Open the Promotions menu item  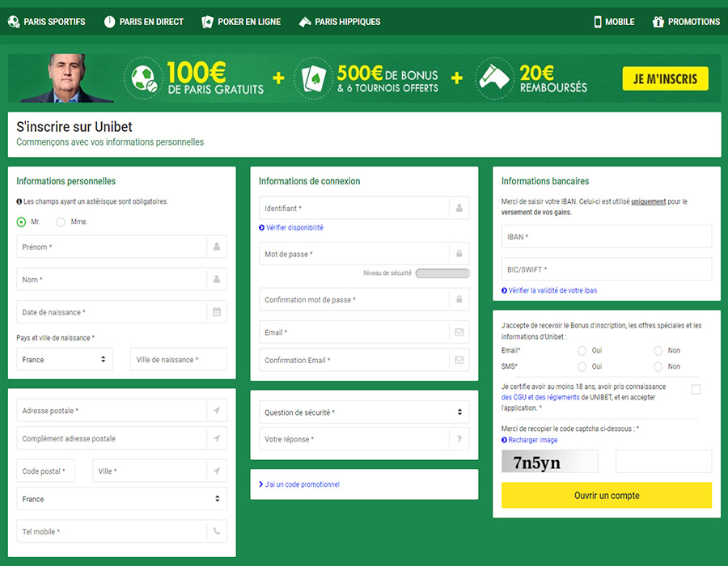pos(686,22)
